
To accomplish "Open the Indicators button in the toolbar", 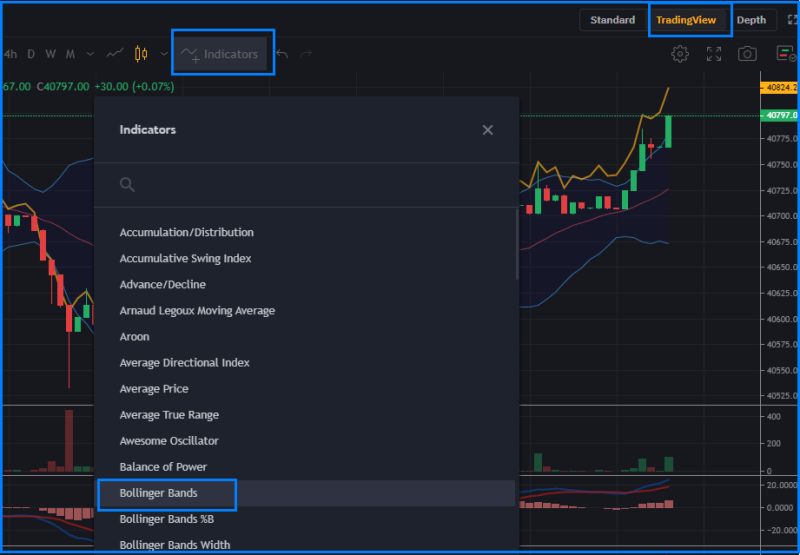I will pos(220,54).
